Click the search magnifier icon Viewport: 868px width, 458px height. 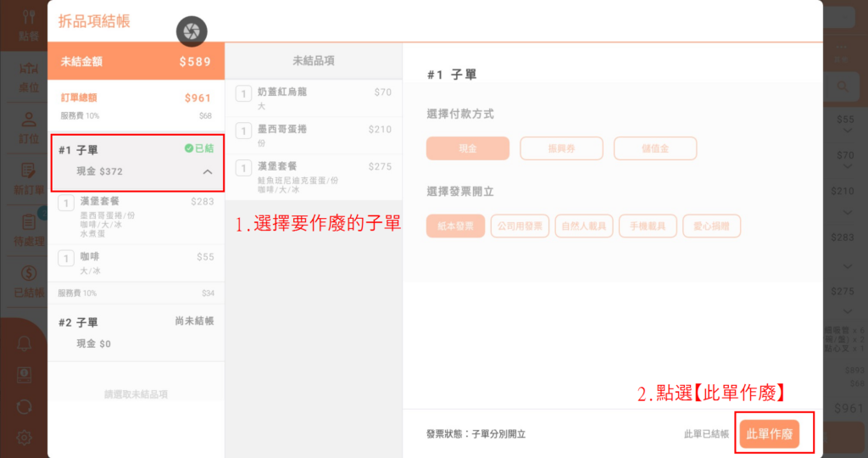[843, 87]
